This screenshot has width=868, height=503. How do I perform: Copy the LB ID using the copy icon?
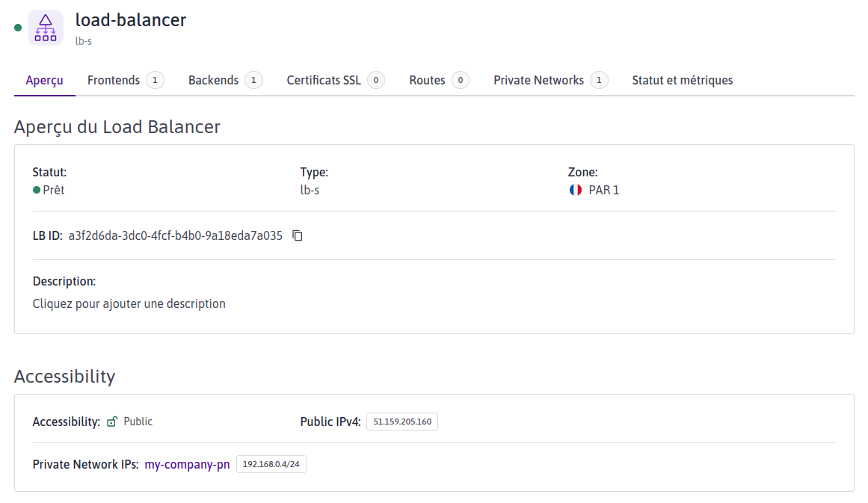298,235
